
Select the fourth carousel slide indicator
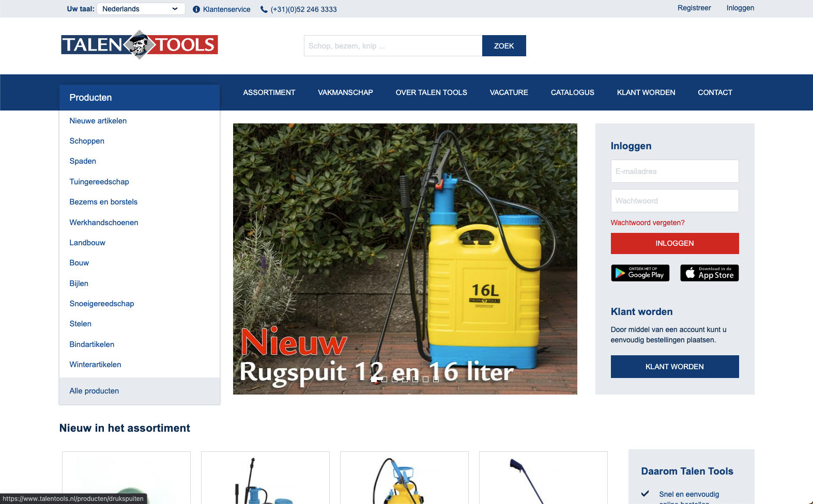(x=405, y=379)
